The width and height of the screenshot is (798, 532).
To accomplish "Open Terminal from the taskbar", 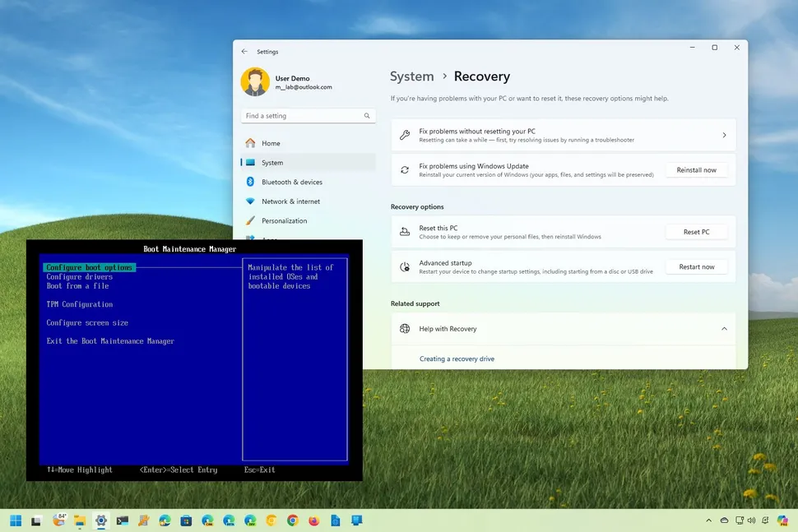I will coord(122,520).
